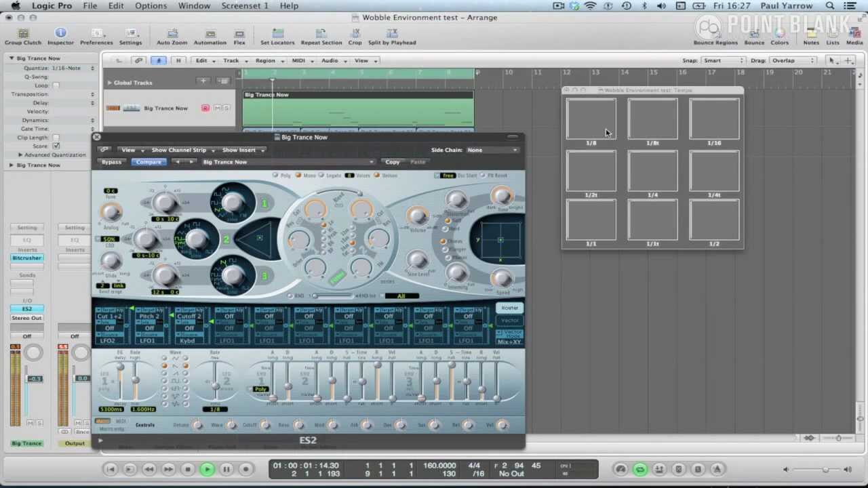
Task: Select the pointer tool menu in Arrange
Action: (833, 60)
